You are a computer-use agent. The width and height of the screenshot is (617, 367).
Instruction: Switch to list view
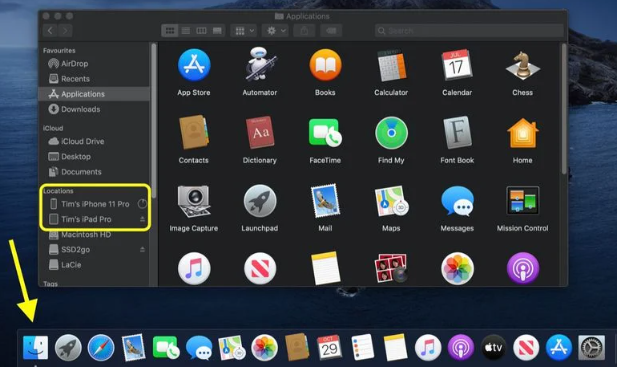tap(185, 31)
